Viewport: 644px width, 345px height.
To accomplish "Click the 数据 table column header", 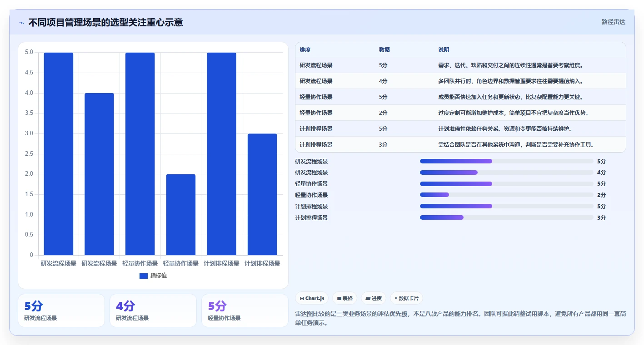I will [384, 50].
